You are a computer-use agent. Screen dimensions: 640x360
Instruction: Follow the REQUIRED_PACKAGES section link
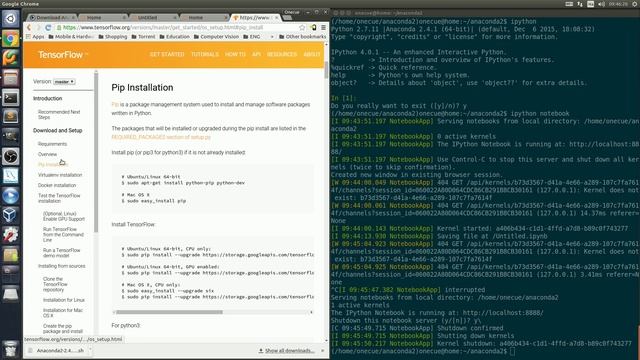[x=161, y=137]
